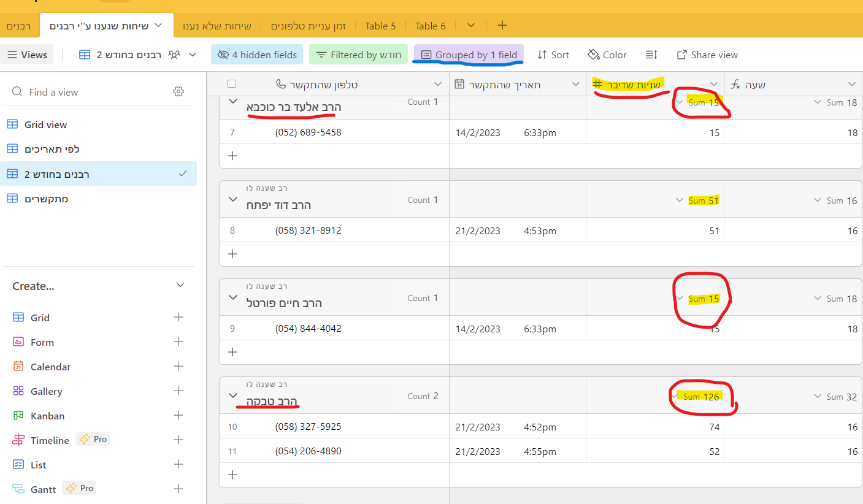Open dropdown for טלפון שהתקשר column
This screenshot has height=504, width=863.
[438, 84]
